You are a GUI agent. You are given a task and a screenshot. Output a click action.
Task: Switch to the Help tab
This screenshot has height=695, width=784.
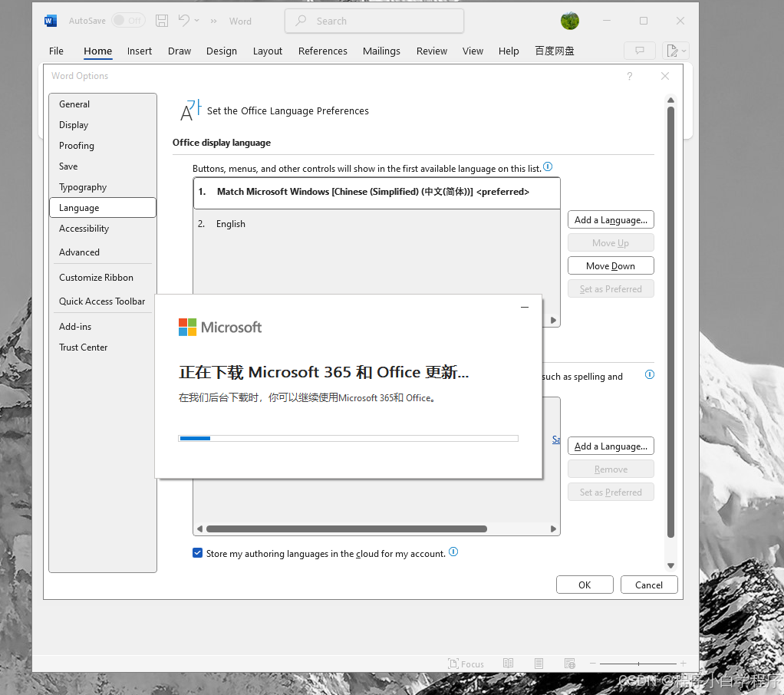click(x=509, y=51)
